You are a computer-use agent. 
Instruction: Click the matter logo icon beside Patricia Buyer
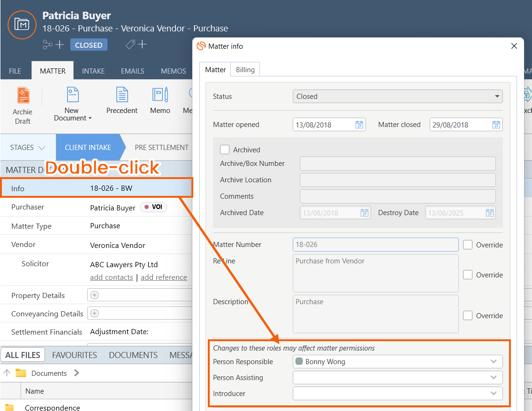(x=22, y=25)
